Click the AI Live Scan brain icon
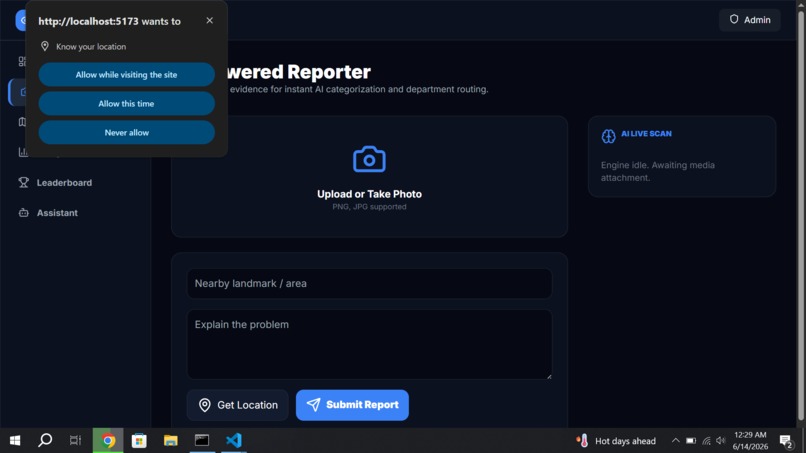Viewport: 806px width, 453px height. (x=609, y=136)
